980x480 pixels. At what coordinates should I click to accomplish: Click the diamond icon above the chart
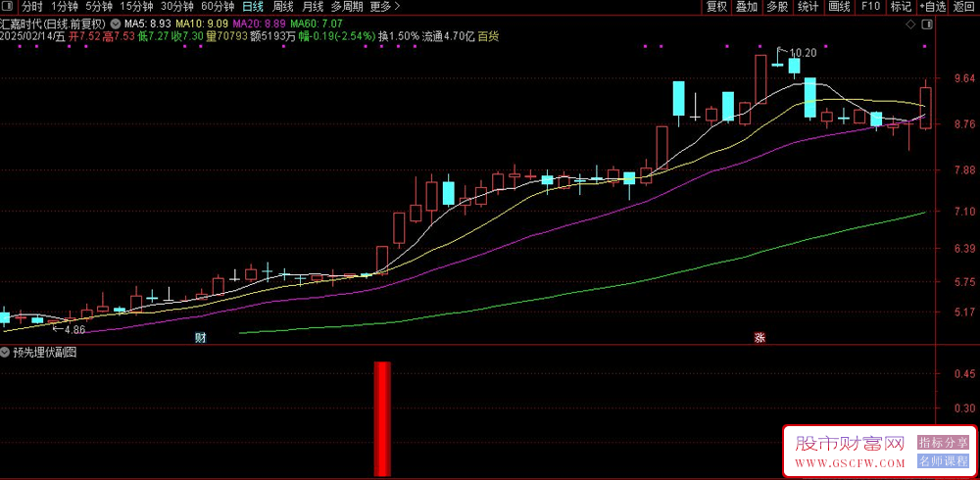(x=910, y=24)
